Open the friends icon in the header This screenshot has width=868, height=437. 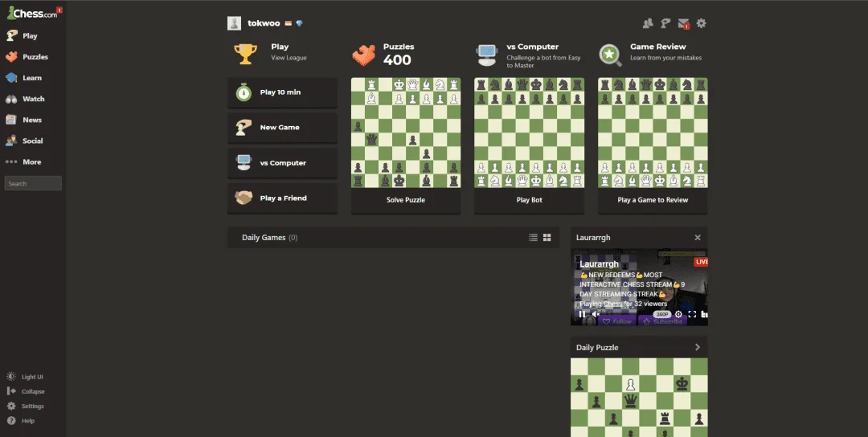[x=648, y=23]
